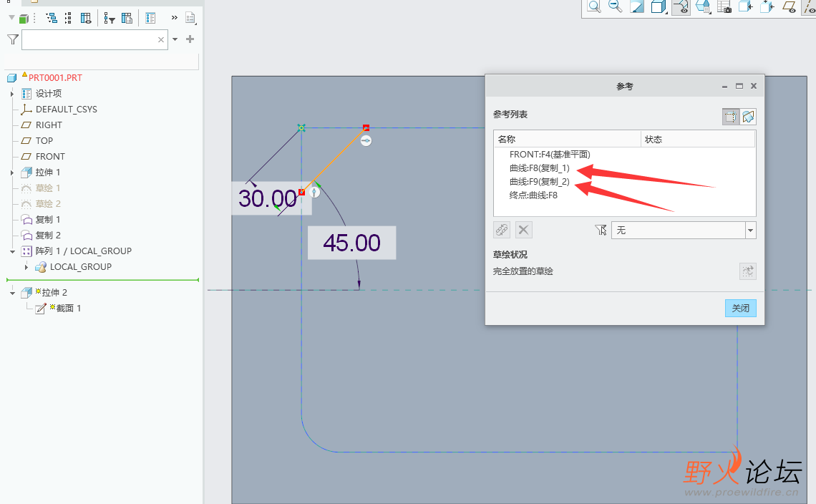Click the solve sketch status icon
This screenshot has height=504, width=816.
(x=748, y=271)
